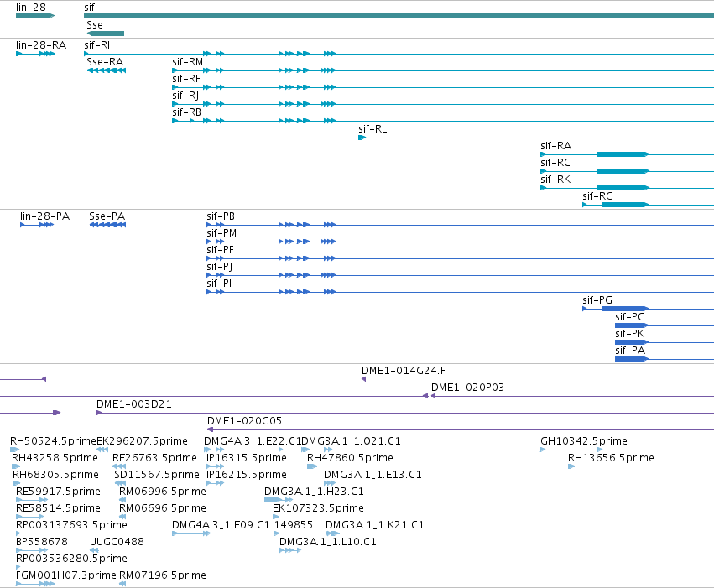Image resolution: width=714 pixels, height=588 pixels.
Task: Select the RH43258.5prime EST label
Action: [x=55, y=458]
